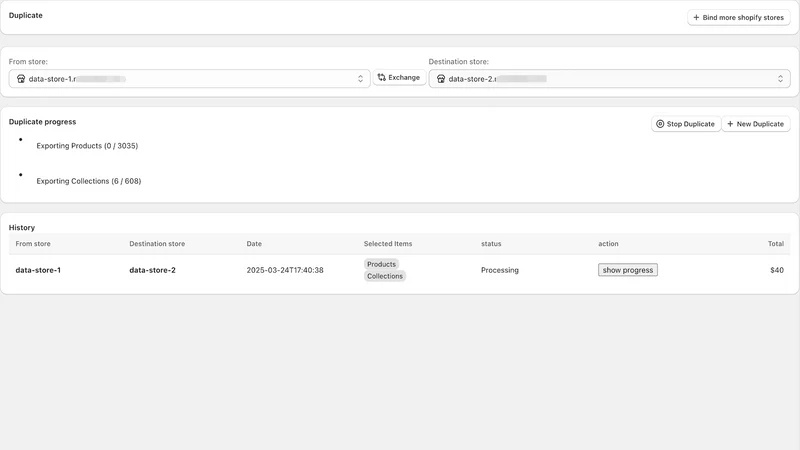The height and width of the screenshot is (450, 800).
Task: Click the status column header
Action: pyautogui.click(x=491, y=244)
